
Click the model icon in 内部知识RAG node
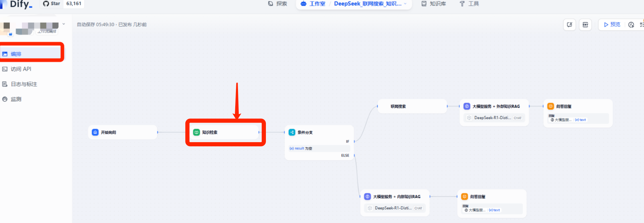[x=370, y=208]
